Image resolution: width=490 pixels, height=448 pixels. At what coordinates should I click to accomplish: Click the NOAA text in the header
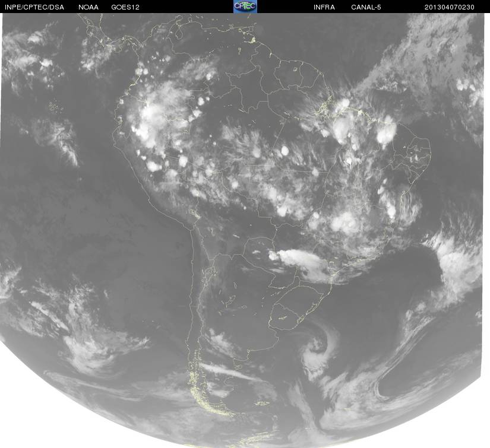[x=88, y=7]
